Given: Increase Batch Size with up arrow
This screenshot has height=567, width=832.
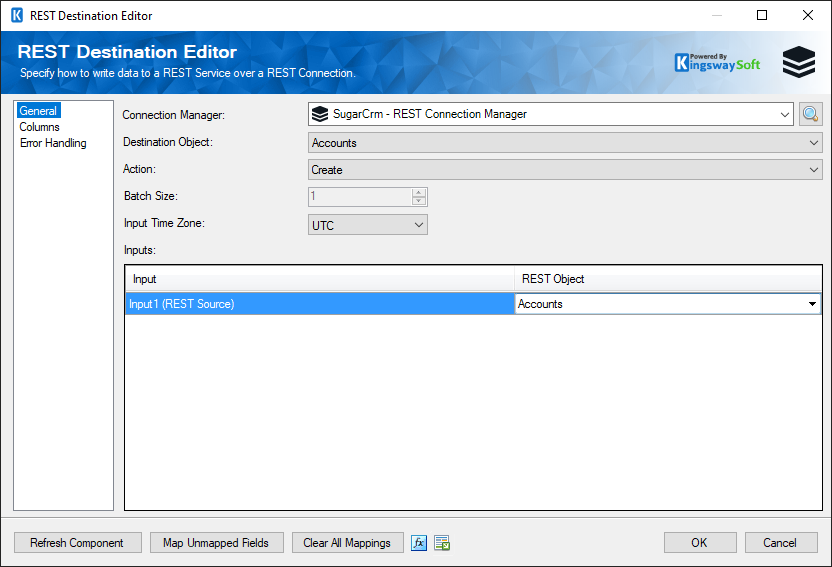Looking at the screenshot, I should 419,193.
